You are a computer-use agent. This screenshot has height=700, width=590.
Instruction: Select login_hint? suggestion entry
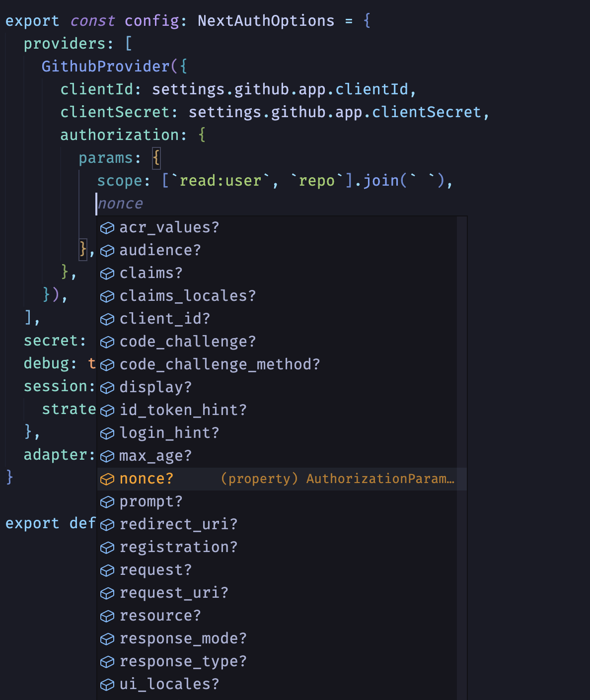click(x=168, y=433)
